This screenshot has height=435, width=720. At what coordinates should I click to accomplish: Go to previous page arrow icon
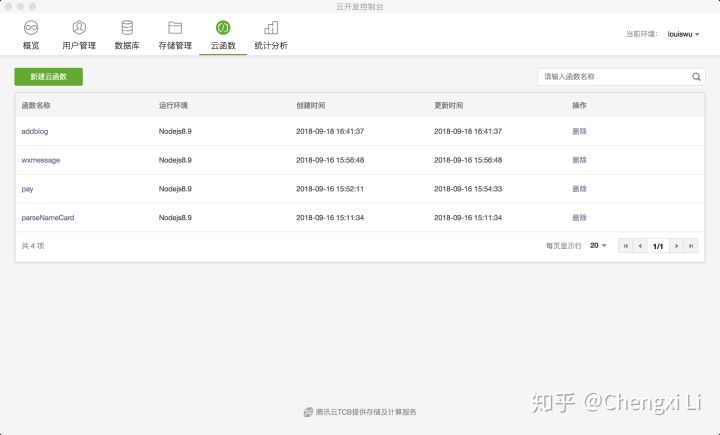[640, 246]
